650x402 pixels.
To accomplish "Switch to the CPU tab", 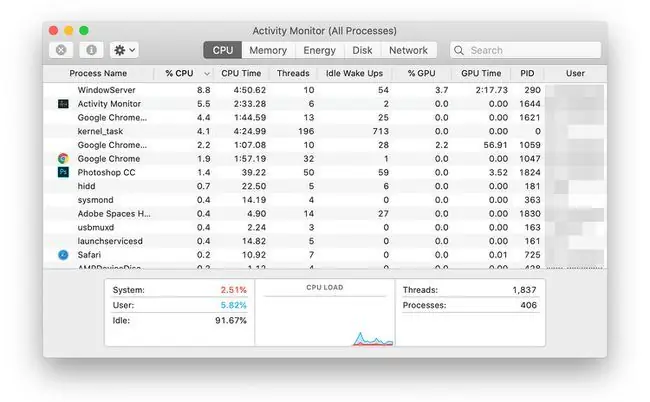I will [223, 50].
